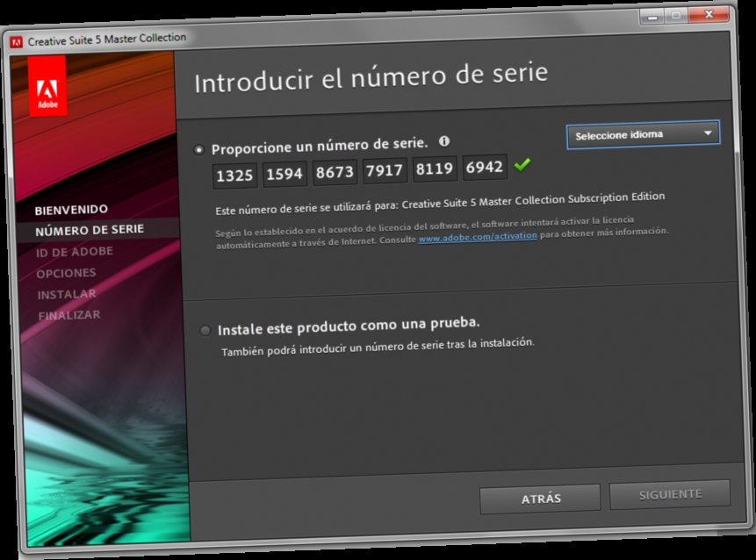Click the serial number info icon
Viewport: 756px width, 560px height.
point(444,141)
